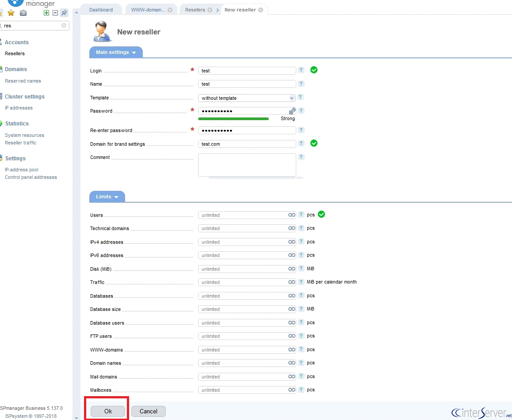Switch to the Resellers tab
The height and width of the screenshot is (420, 512).
click(195, 10)
